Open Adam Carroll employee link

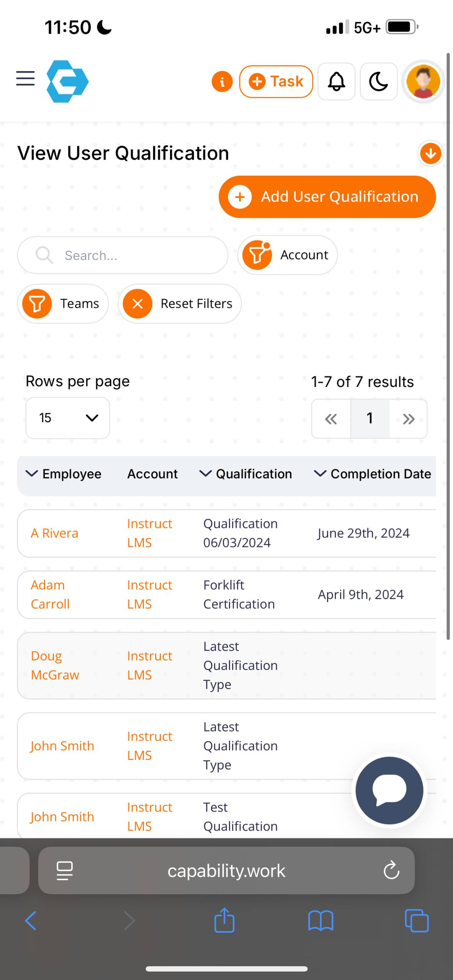(x=50, y=595)
